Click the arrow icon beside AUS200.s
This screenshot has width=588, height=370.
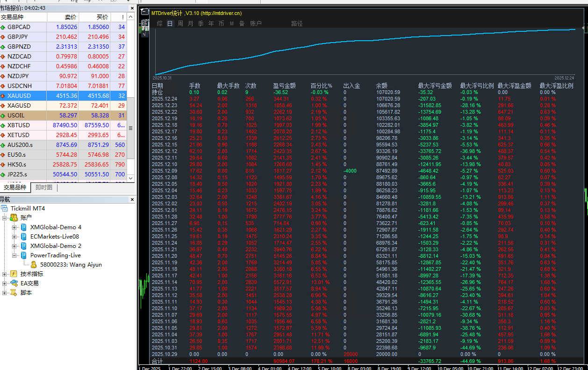[x=3, y=145]
